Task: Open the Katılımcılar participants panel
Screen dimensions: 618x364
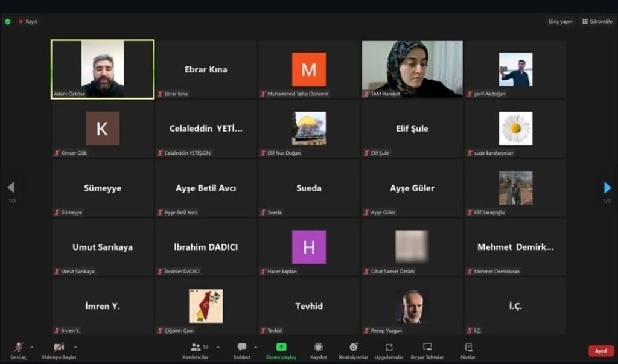Action: coord(199,348)
